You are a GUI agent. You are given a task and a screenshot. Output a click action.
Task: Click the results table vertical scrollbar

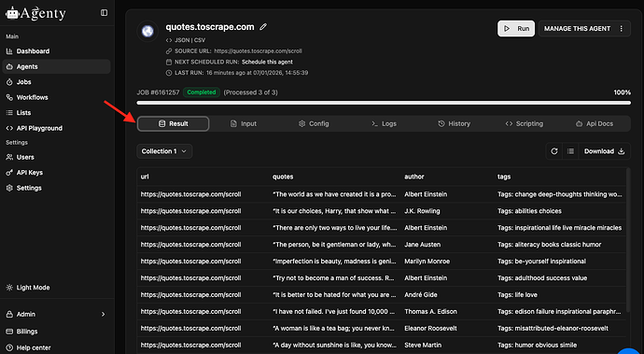point(628,240)
